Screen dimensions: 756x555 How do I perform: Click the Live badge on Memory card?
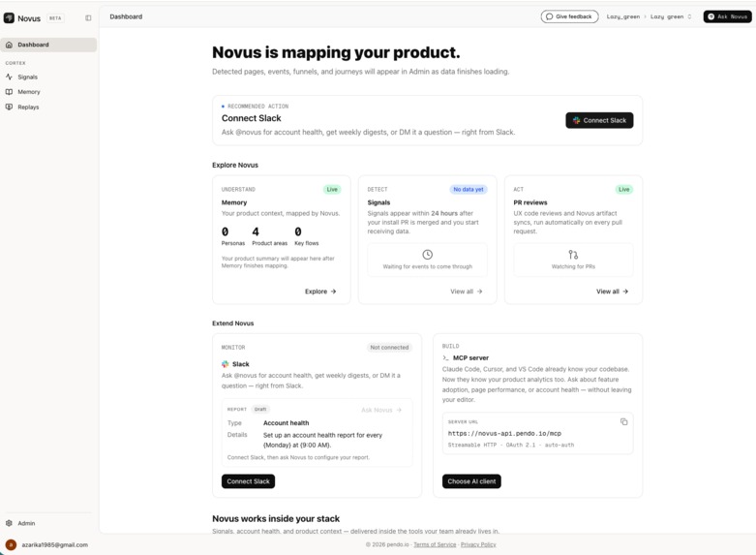pos(332,189)
